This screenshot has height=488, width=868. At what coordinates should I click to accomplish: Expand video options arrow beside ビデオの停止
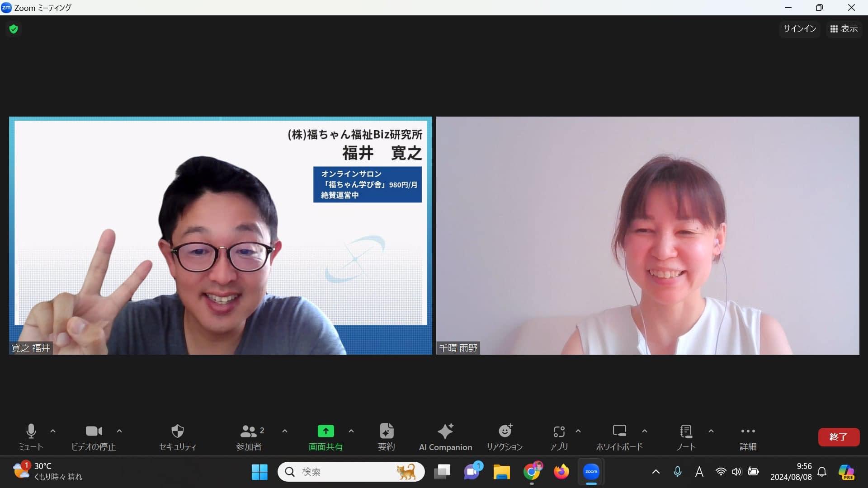119,431
